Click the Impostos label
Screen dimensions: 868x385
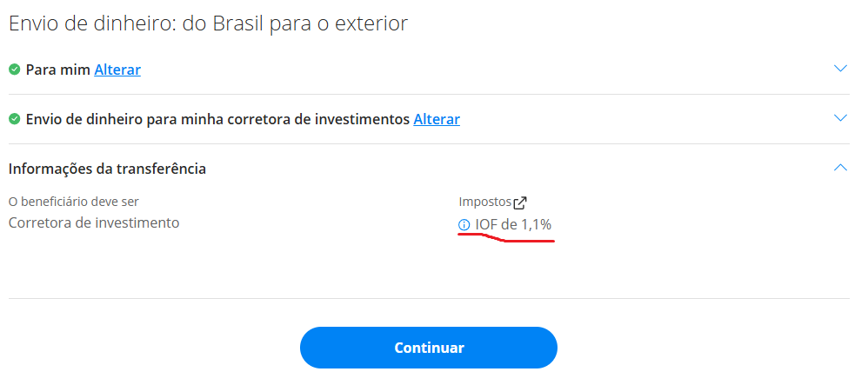[485, 202]
